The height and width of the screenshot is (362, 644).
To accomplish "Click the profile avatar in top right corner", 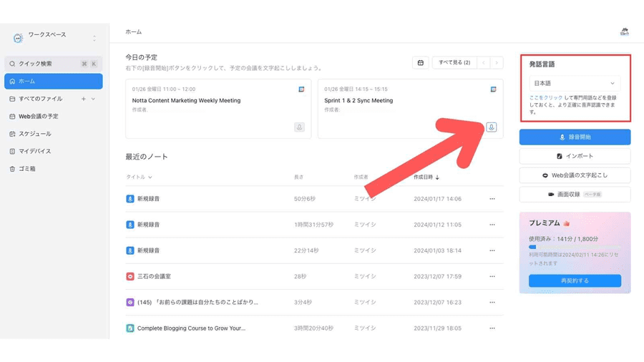I will point(624,31).
